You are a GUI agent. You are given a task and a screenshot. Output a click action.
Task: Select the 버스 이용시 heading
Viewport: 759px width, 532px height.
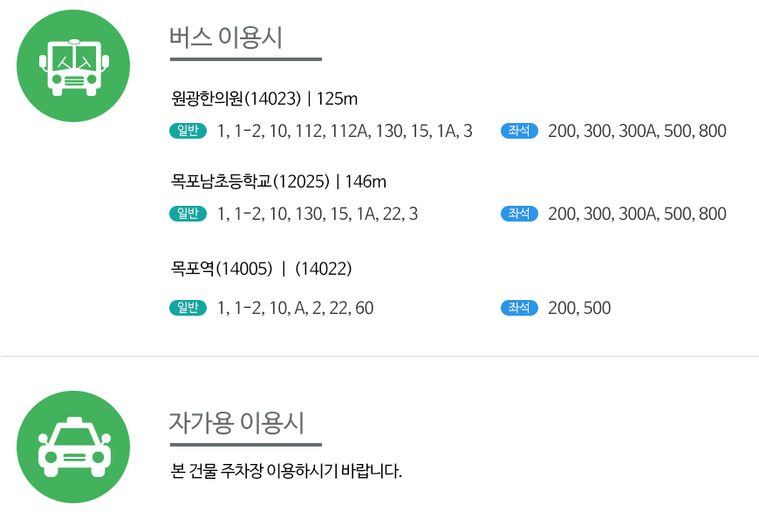226,38
